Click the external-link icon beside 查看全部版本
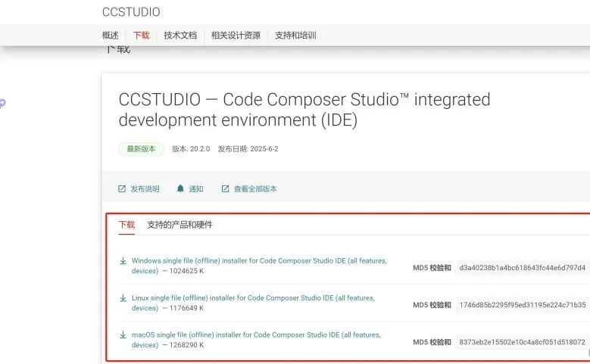 [225, 188]
